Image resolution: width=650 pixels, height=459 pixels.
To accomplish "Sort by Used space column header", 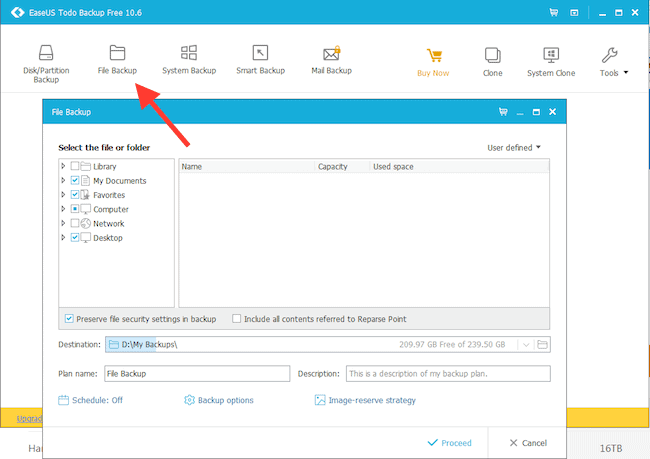I will click(x=460, y=167).
